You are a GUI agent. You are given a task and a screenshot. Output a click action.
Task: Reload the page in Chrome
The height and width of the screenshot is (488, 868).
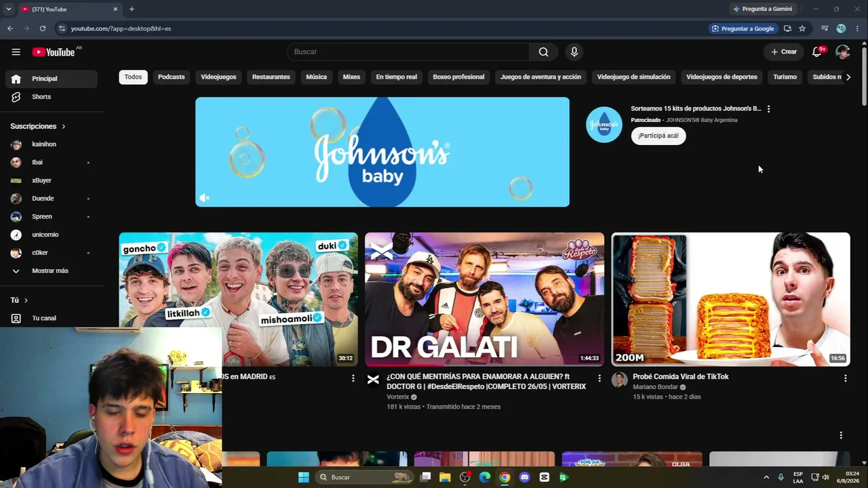pyautogui.click(x=43, y=28)
